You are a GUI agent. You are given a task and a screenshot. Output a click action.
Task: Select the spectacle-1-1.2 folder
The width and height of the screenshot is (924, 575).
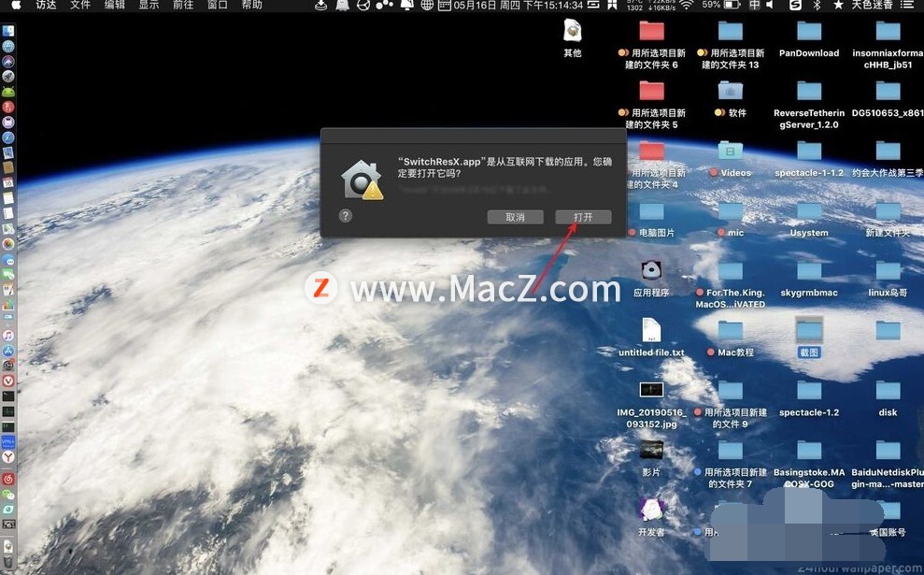pos(809,159)
